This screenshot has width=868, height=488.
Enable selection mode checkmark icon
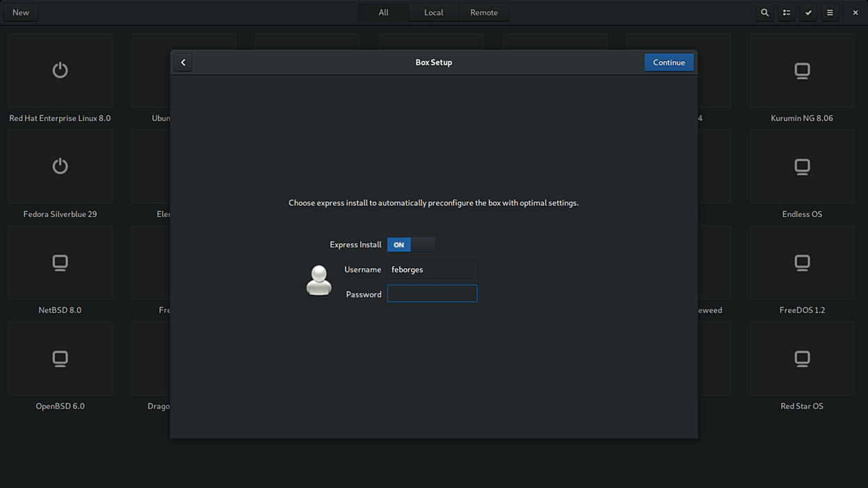tap(808, 13)
